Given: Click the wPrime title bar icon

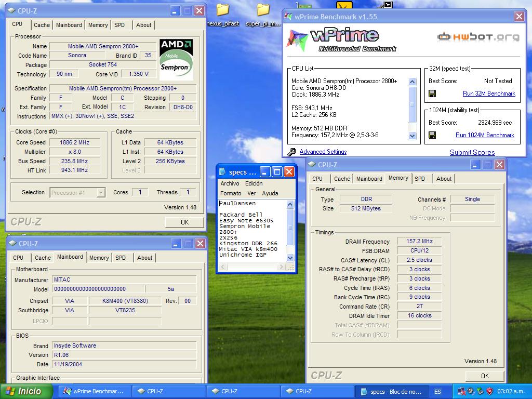Looking at the screenshot, I should point(288,16).
